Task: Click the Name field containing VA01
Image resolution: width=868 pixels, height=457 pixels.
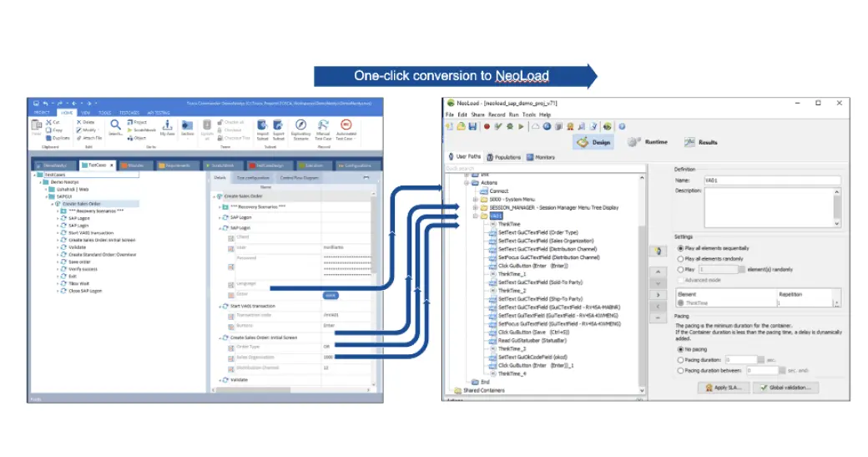Action: click(x=771, y=180)
